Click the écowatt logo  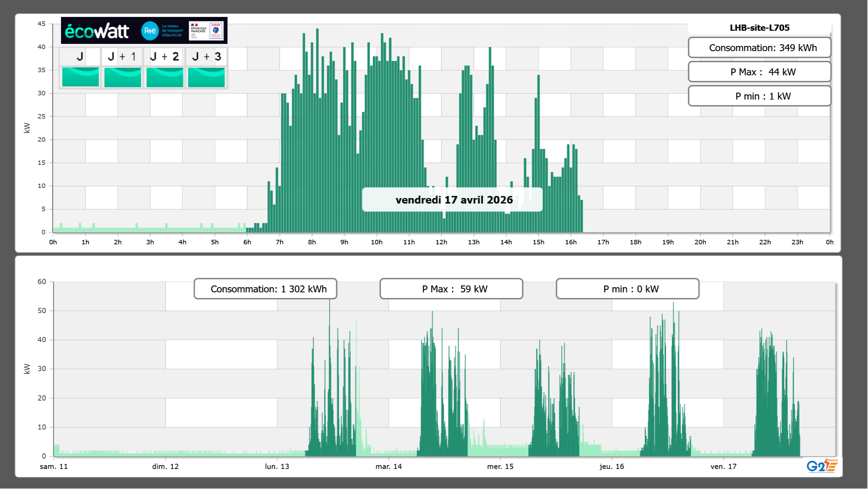click(x=97, y=31)
